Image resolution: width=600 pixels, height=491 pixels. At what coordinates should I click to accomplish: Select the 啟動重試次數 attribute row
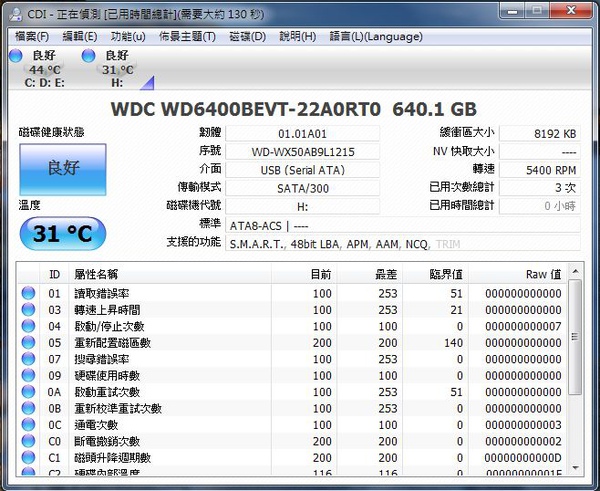click(x=292, y=392)
